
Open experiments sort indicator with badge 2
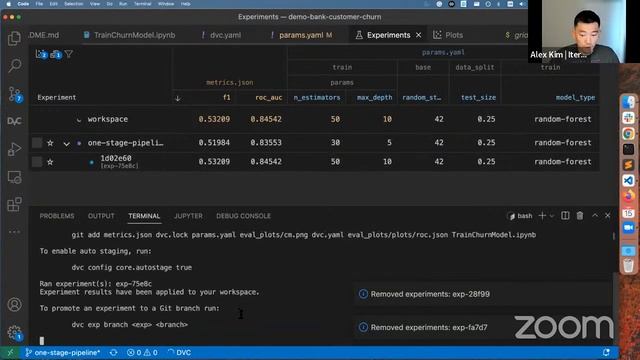[41, 54]
